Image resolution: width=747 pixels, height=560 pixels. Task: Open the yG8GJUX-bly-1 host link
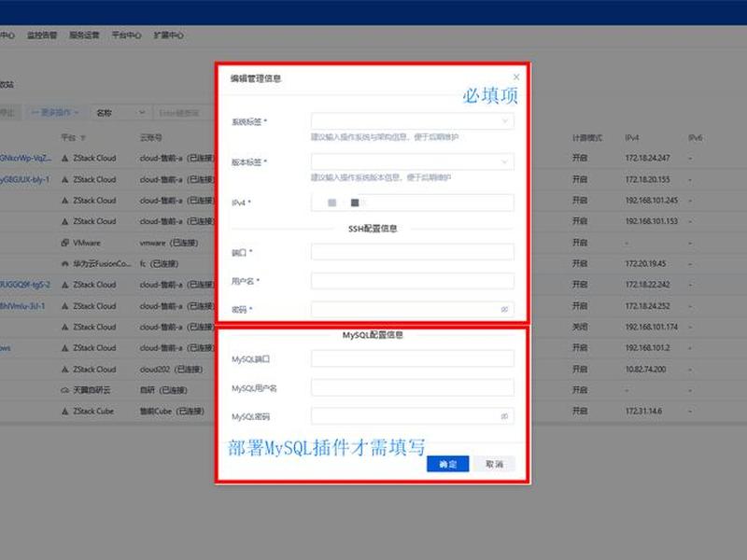pos(25,179)
